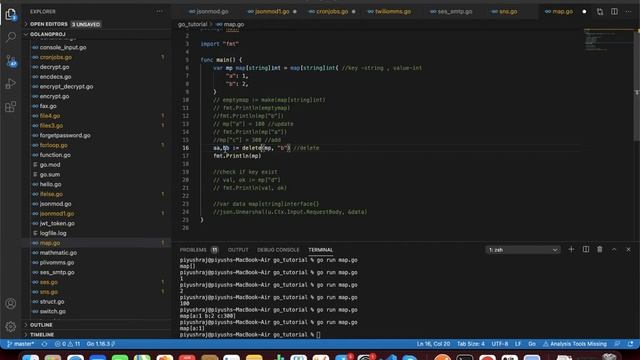Open the Explorer view in activity bar
This screenshot has height=360, width=640.
(x=11, y=14)
